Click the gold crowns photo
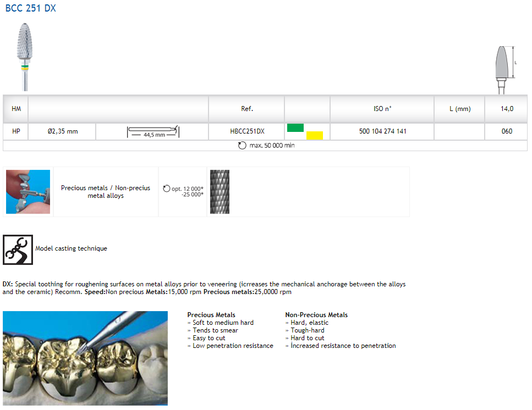This screenshot has width=532, height=410. click(85, 358)
